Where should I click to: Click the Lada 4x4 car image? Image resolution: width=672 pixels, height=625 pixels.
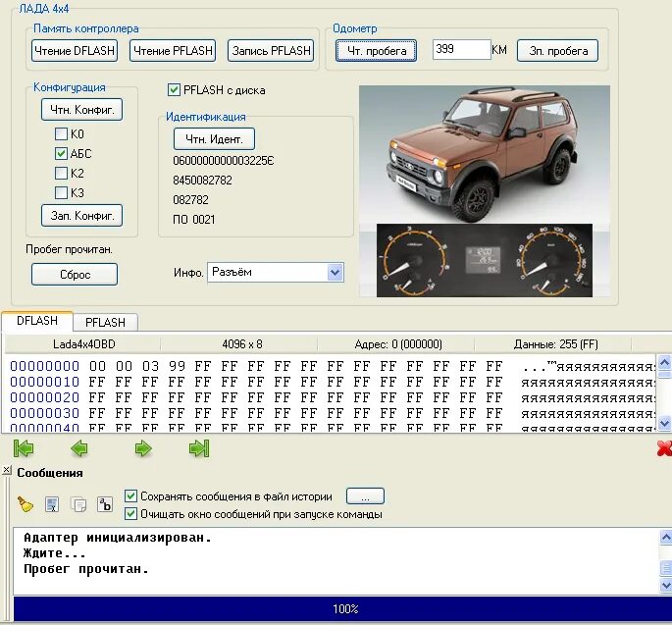[x=485, y=154]
